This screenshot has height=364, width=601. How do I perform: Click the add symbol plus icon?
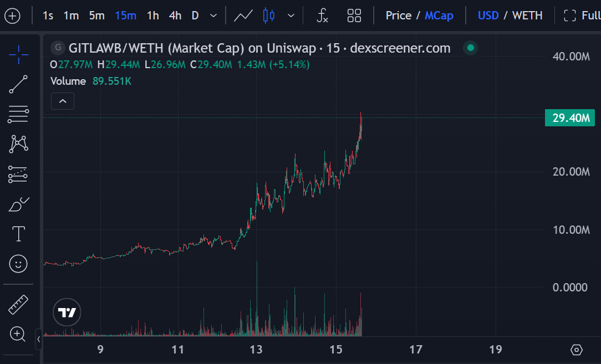(12, 16)
